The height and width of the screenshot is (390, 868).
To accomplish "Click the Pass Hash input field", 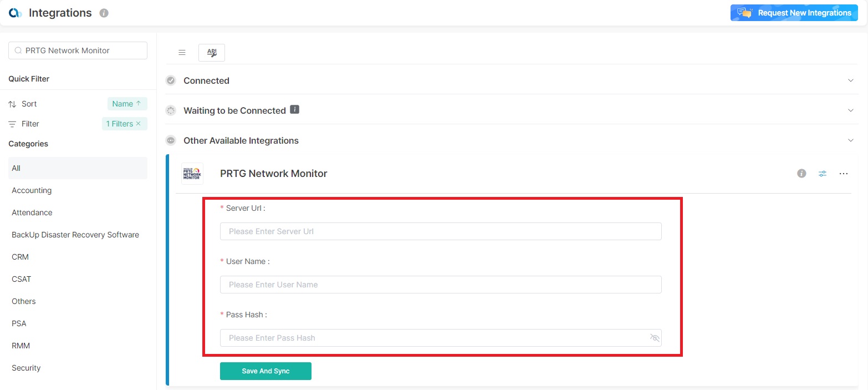I will [x=441, y=338].
